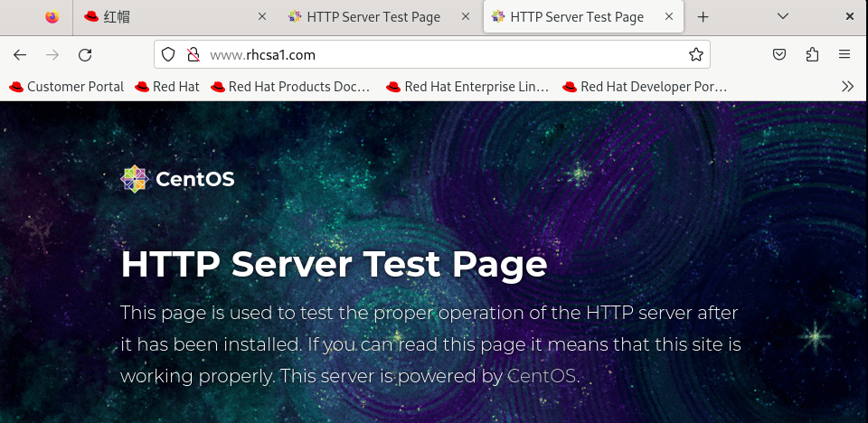
Task: Click the CentOS logo on page
Action: coord(178,179)
